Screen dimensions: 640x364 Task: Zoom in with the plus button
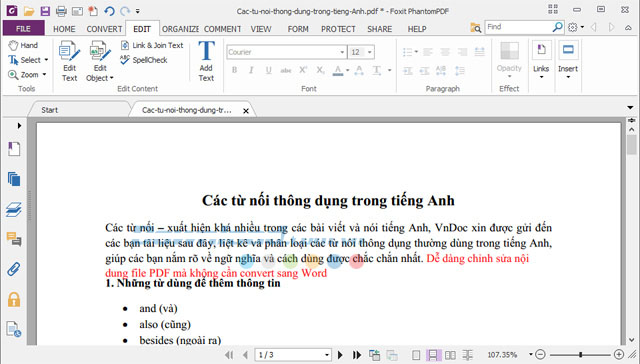click(x=619, y=355)
